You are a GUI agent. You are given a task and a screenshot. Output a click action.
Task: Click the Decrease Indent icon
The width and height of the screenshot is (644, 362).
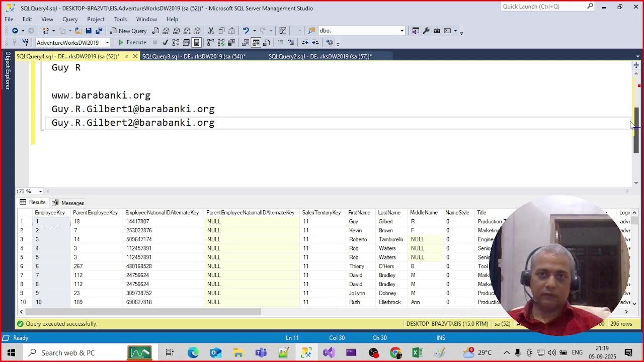pyautogui.click(x=305, y=43)
